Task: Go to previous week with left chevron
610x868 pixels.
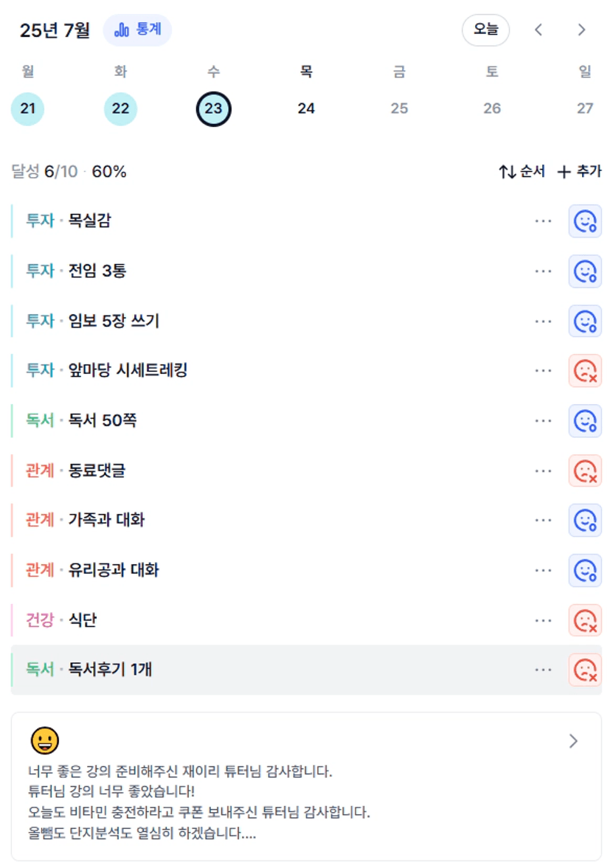Action: (x=538, y=30)
